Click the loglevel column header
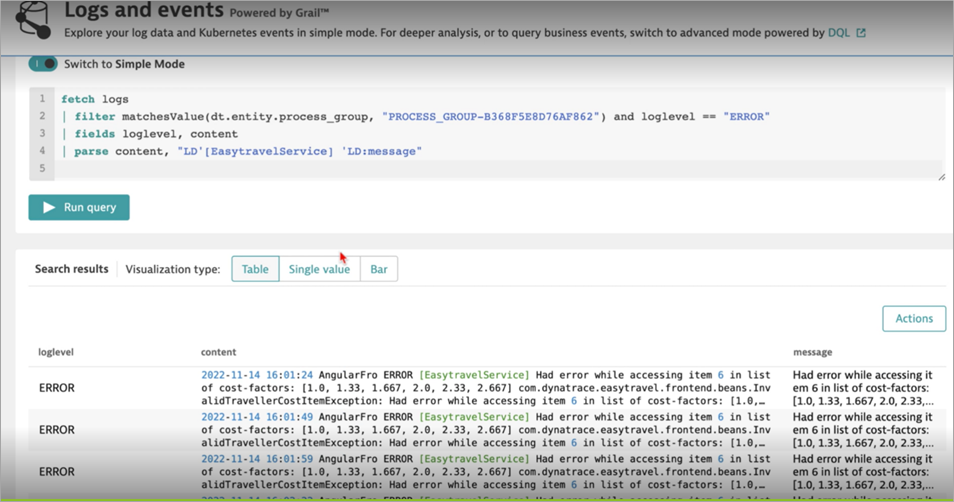954x502 pixels. coord(56,352)
